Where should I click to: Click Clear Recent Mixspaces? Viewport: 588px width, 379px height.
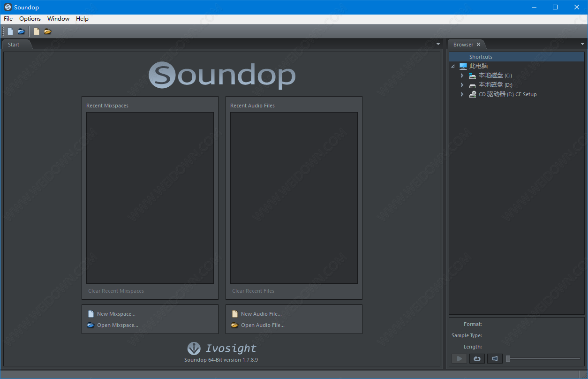tap(116, 291)
